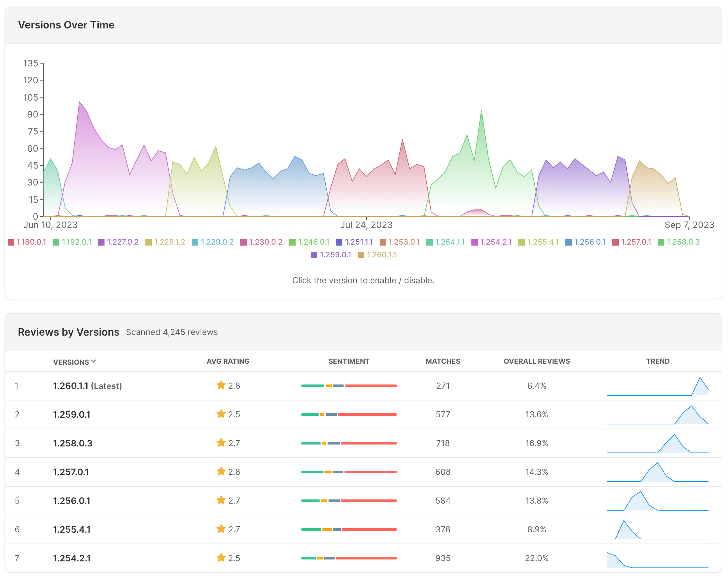Open version 1.256.0.1 in table
The height and width of the screenshot is (578, 728).
tap(72, 500)
